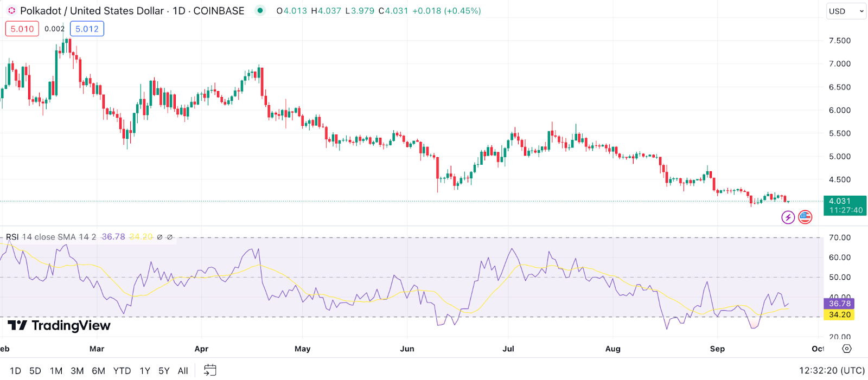Click the Sep label on time axis
The height and width of the screenshot is (380, 868).
click(717, 349)
